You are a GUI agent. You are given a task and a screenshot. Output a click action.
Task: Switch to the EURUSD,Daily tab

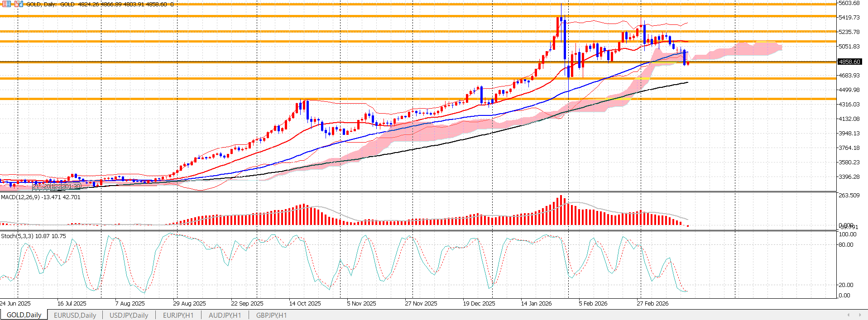point(75,315)
